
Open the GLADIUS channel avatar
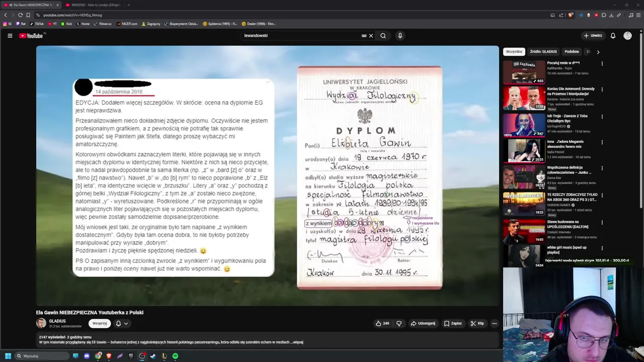(41, 323)
